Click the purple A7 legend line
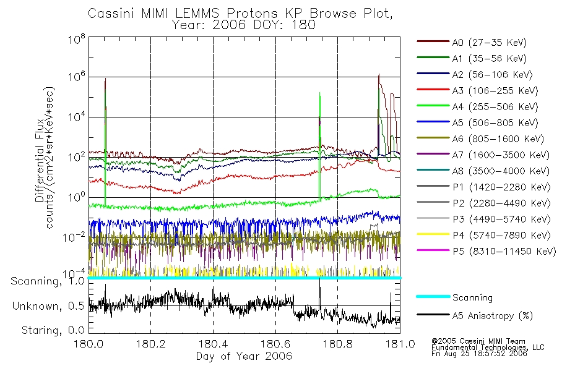 pyautogui.click(x=433, y=153)
